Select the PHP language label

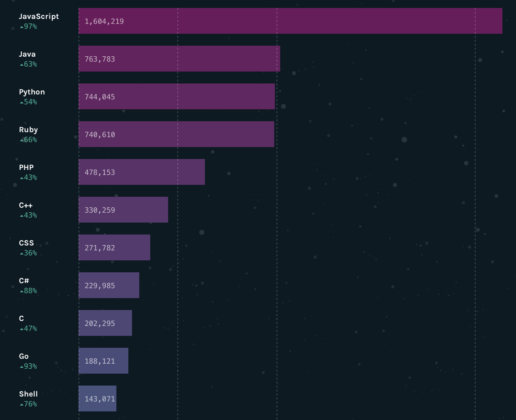click(26, 168)
